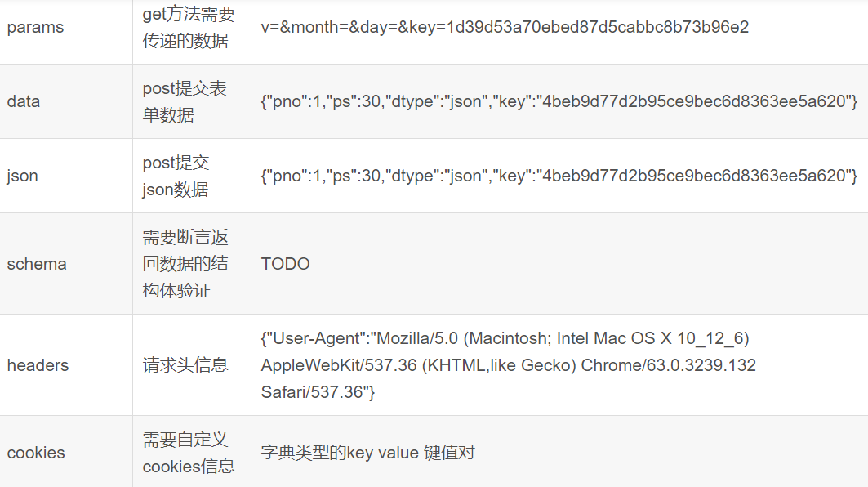Click the TODO text in schema row
The height and width of the screenshot is (487, 868).
coord(285,264)
